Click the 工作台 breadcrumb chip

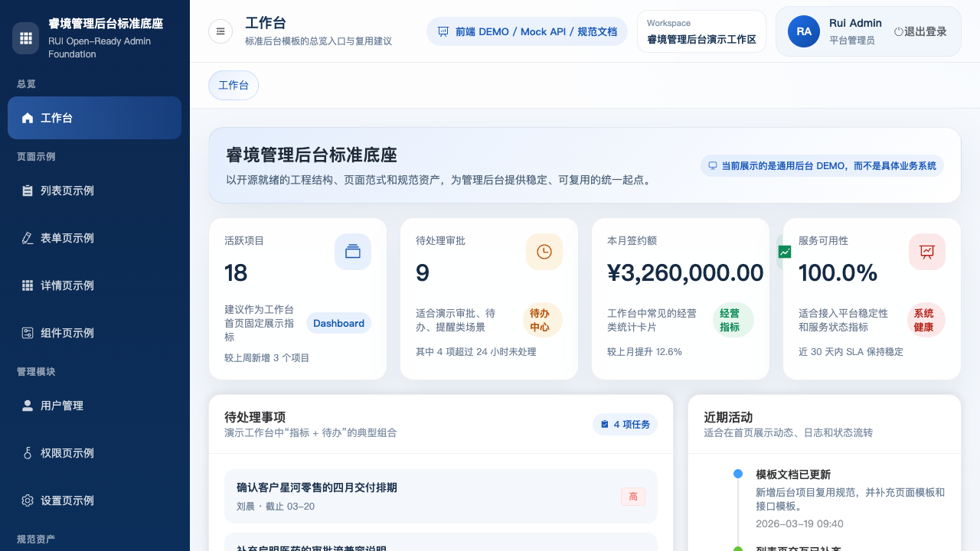pos(234,85)
